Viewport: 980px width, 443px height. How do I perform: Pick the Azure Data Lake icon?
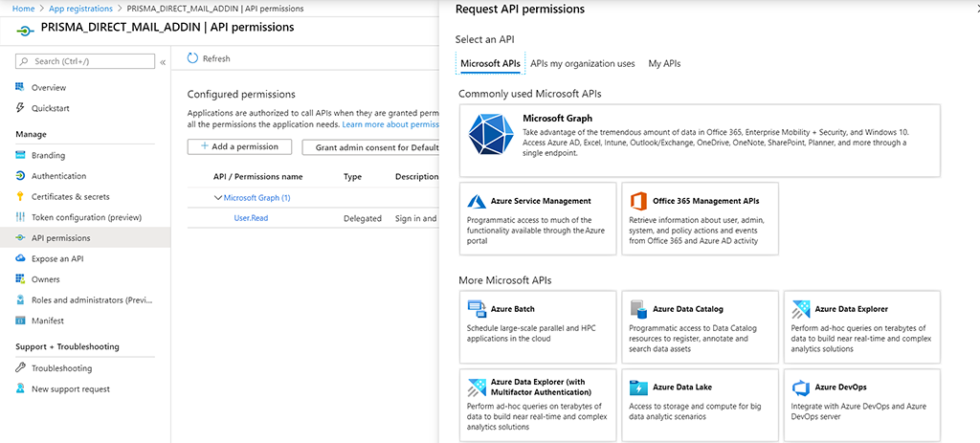(x=638, y=388)
